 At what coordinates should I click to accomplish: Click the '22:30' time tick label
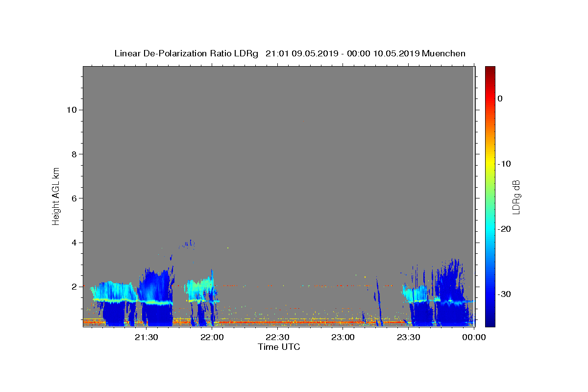pos(277,337)
